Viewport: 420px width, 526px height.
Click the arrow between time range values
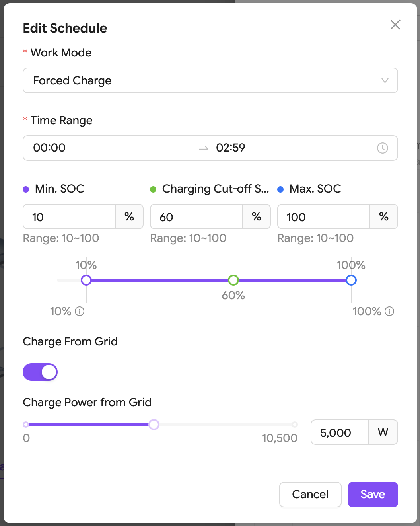(x=204, y=148)
